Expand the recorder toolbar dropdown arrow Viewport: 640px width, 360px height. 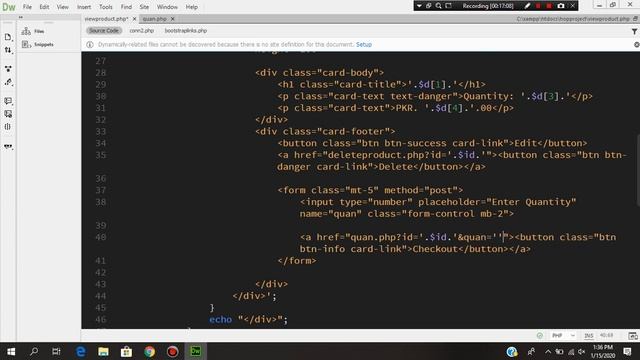pyautogui.click(x=419, y=6)
